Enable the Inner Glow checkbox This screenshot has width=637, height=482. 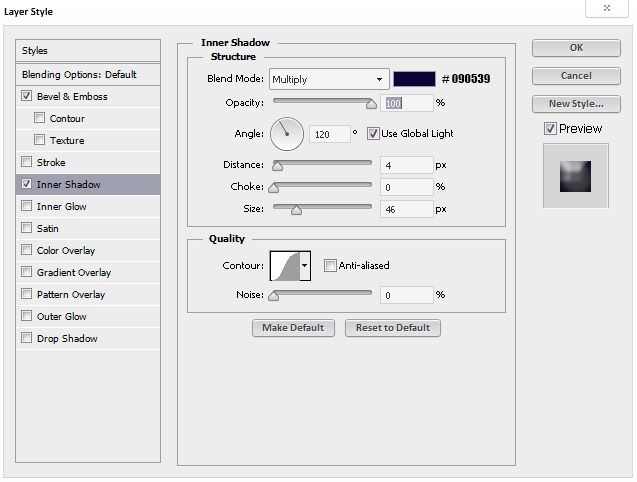click(x=26, y=206)
